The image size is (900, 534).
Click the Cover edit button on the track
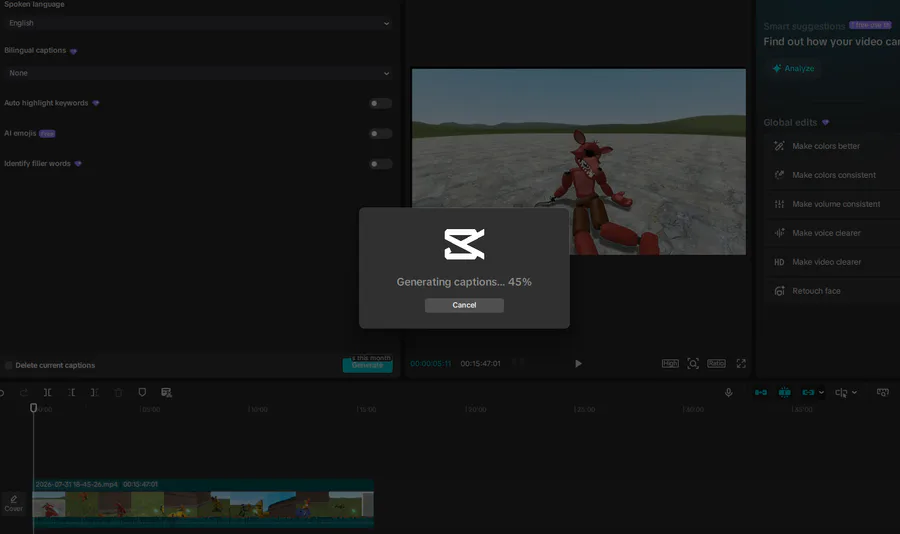coord(14,503)
